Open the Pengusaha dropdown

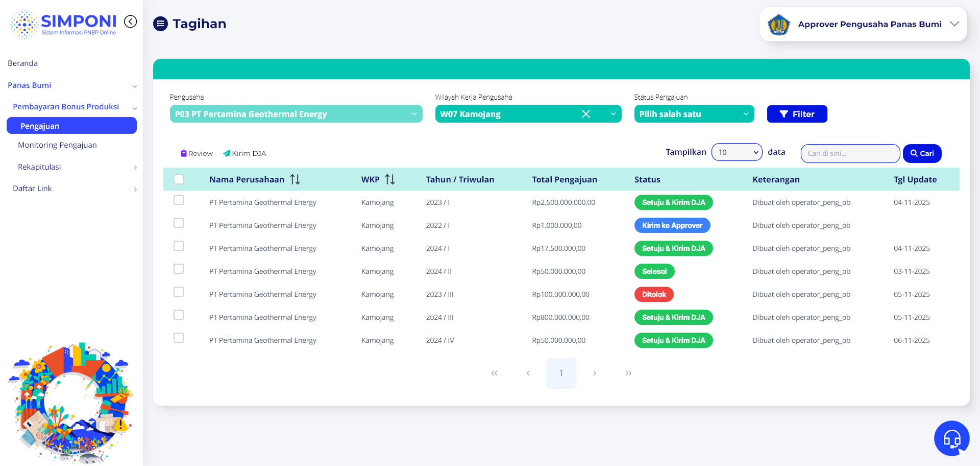pyautogui.click(x=296, y=114)
